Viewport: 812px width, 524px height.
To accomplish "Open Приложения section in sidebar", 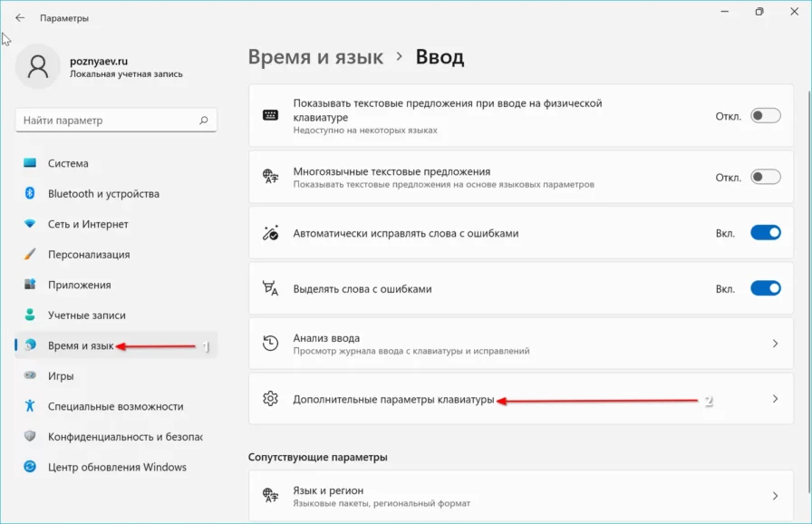I will click(79, 285).
